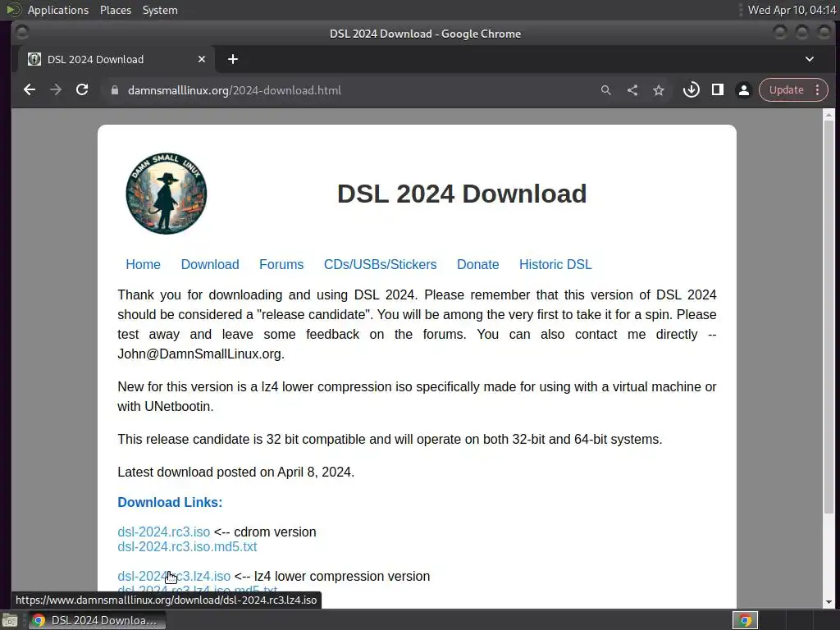The width and height of the screenshot is (840, 630).
Task: Click the Damn Small Linux logo
Action: pyautogui.click(x=166, y=194)
